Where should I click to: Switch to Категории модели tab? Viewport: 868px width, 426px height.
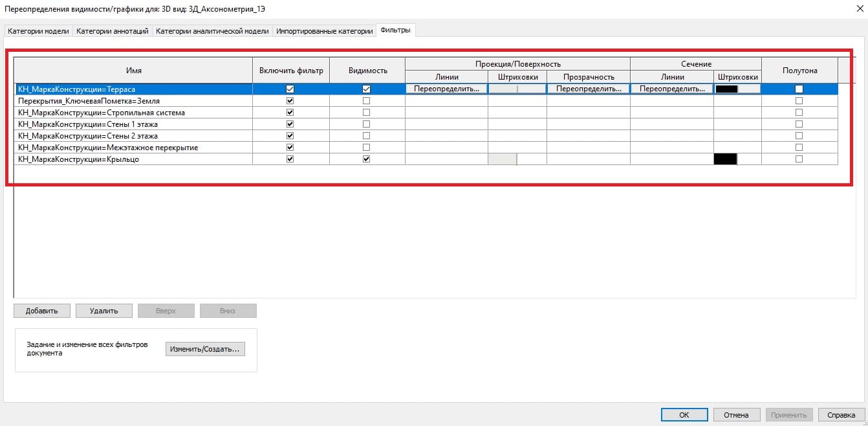click(x=38, y=31)
